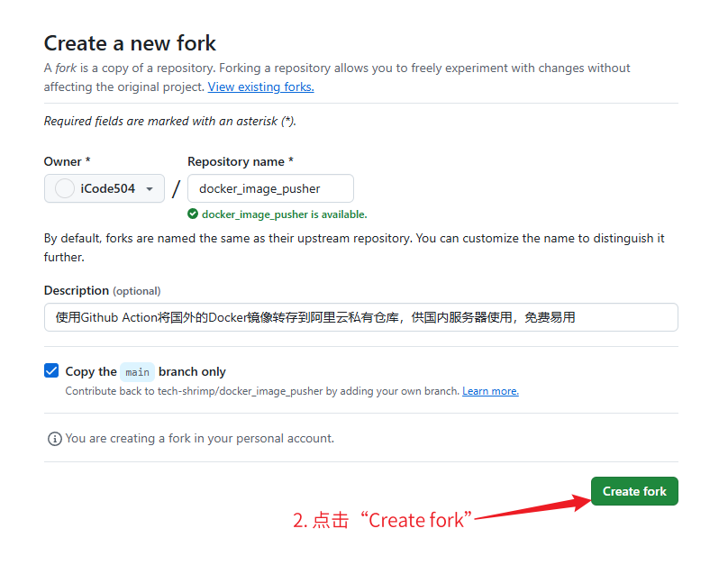
Task: Click the main branch name badge
Action: click(x=138, y=372)
